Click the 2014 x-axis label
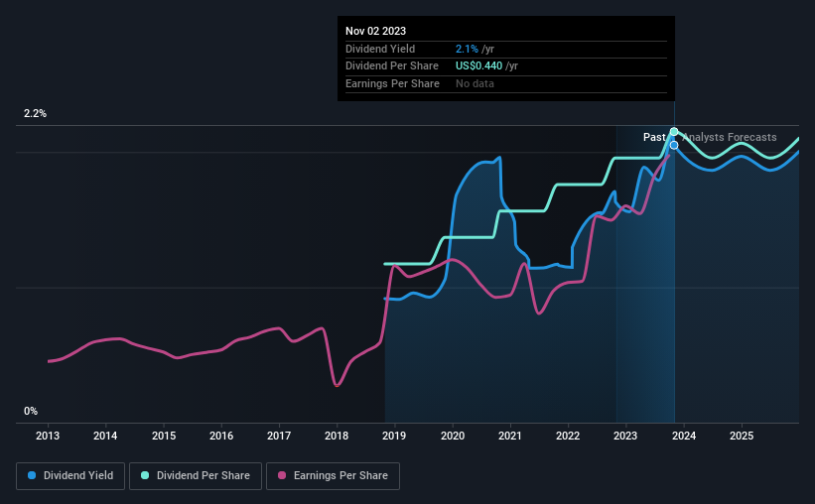Screen dimensions: 815x504 pyautogui.click(x=105, y=436)
